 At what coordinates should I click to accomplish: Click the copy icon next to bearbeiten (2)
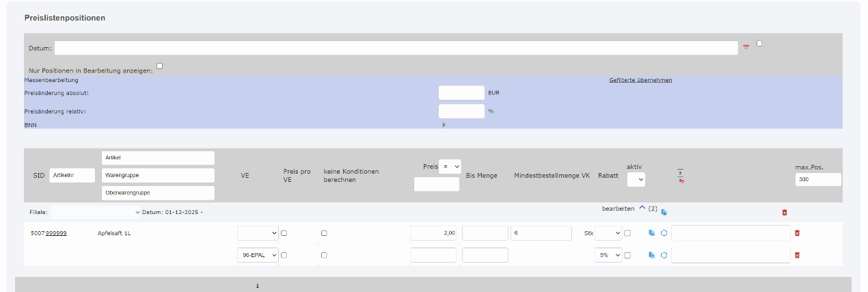coord(664,212)
